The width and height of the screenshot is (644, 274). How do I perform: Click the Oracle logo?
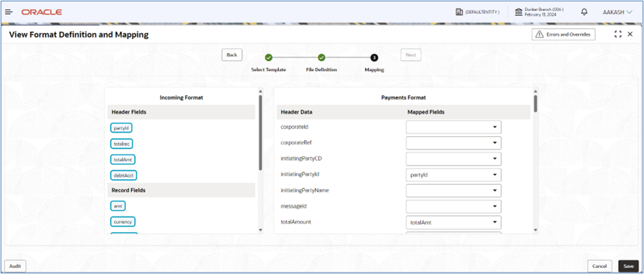(41, 13)
